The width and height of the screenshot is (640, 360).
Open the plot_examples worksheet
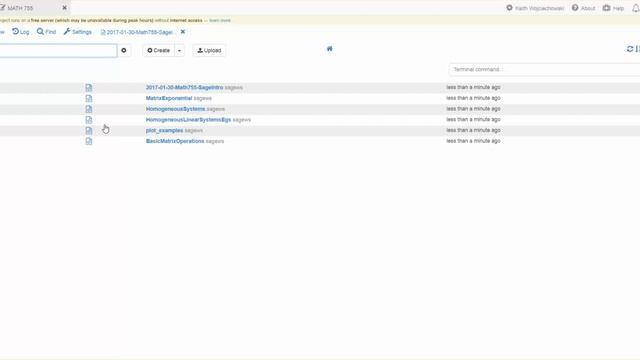(164, 130)
